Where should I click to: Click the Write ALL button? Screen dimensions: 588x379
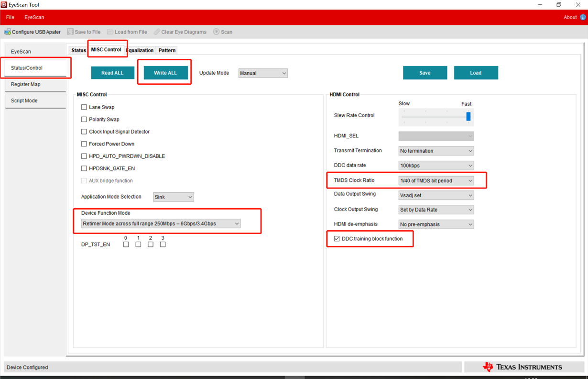pyautogui.click(x=165, y=73)
